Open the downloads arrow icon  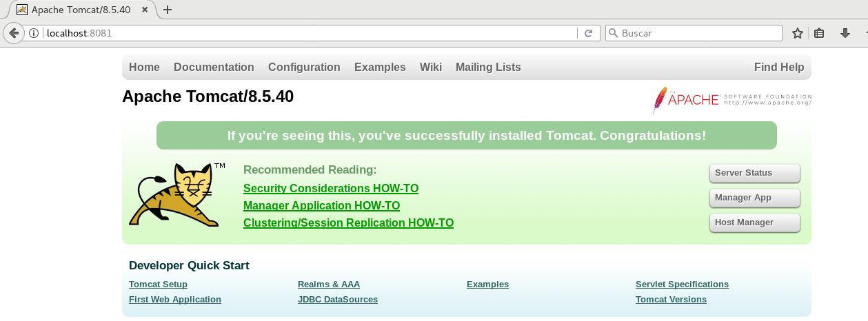845,33
